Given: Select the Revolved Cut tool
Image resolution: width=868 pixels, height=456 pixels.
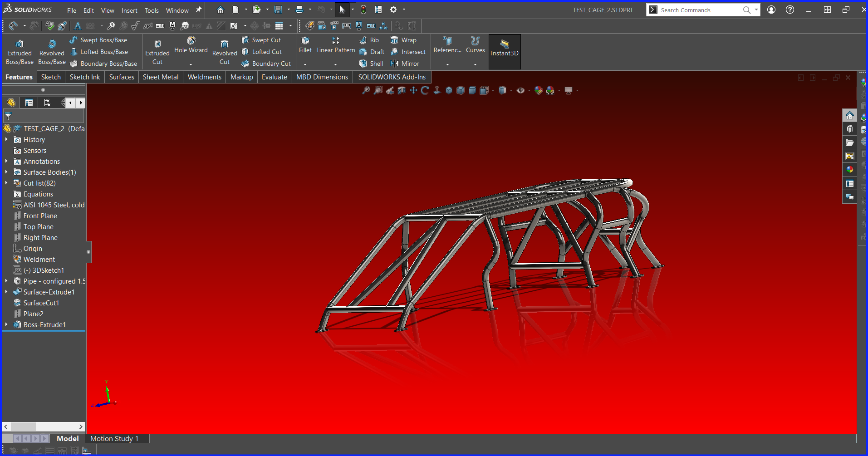Looking at the screenshot, I should 225,52.
